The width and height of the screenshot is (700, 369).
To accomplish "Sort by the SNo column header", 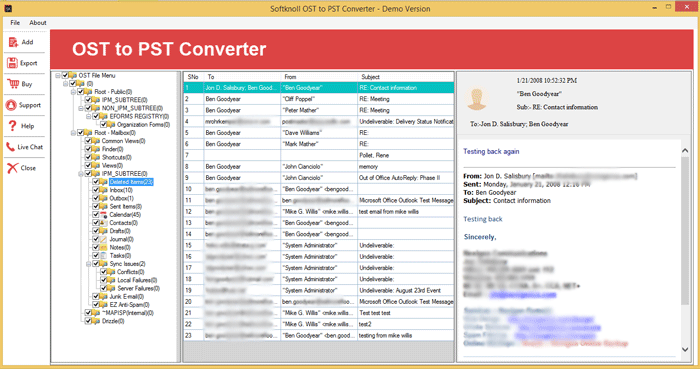I will point(193,77).
